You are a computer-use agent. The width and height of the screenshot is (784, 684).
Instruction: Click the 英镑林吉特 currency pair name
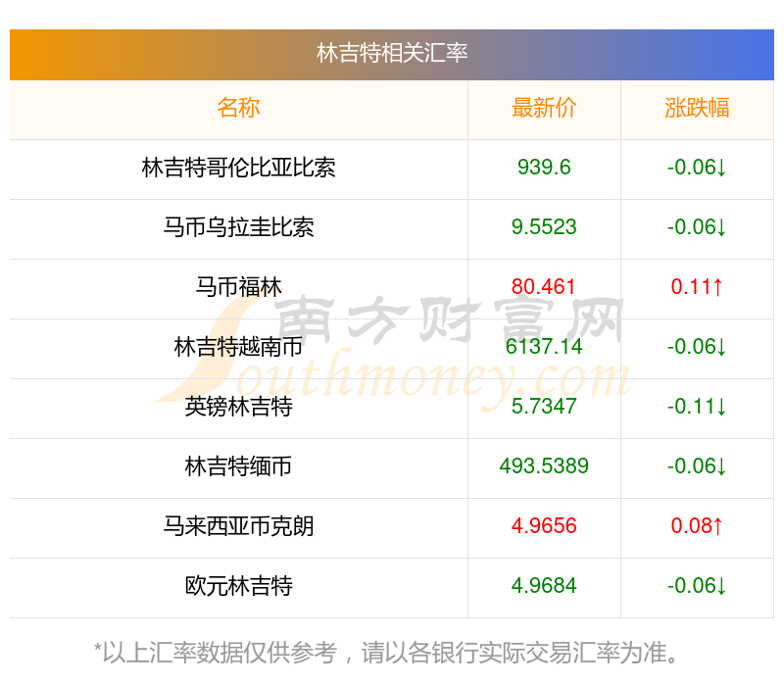point(238,407)
